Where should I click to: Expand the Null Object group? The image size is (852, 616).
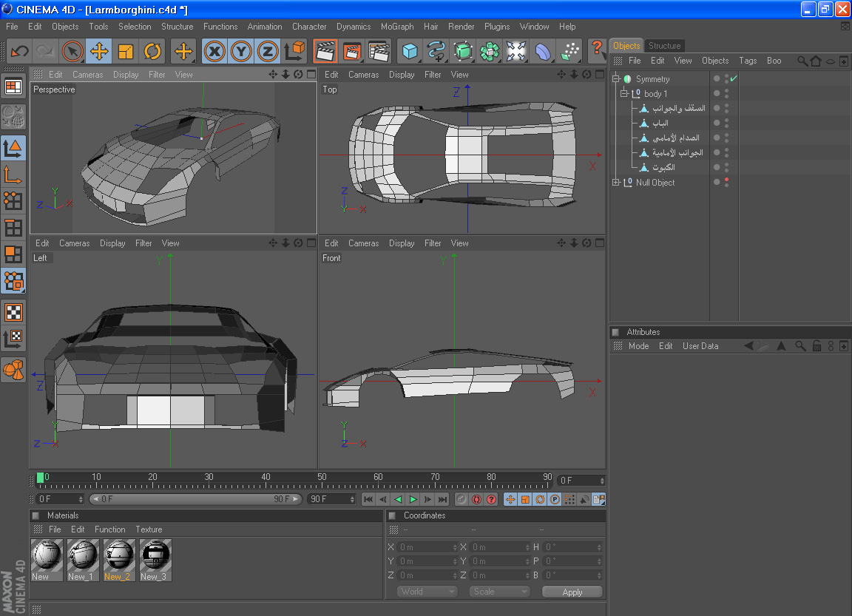(x=616, y=183)
